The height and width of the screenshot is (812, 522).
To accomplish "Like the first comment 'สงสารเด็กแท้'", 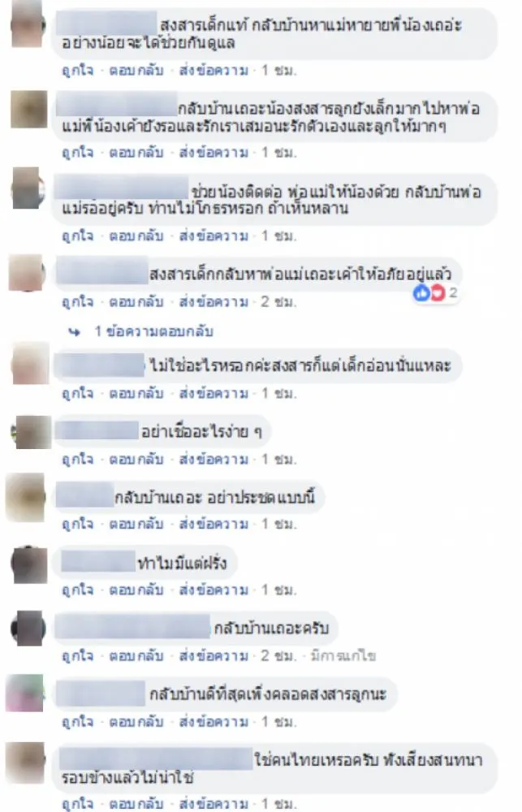I will [x=78, y=70].
